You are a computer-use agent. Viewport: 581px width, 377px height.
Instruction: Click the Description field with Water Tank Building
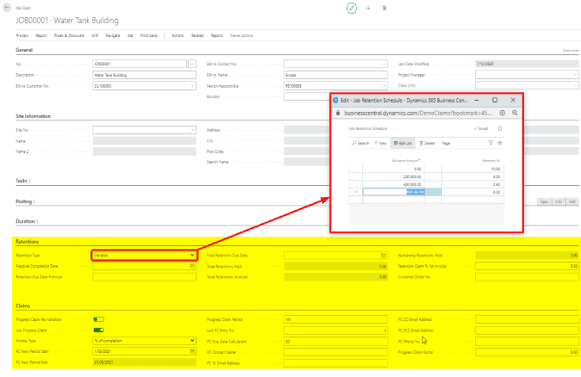[x=144, y=75]
